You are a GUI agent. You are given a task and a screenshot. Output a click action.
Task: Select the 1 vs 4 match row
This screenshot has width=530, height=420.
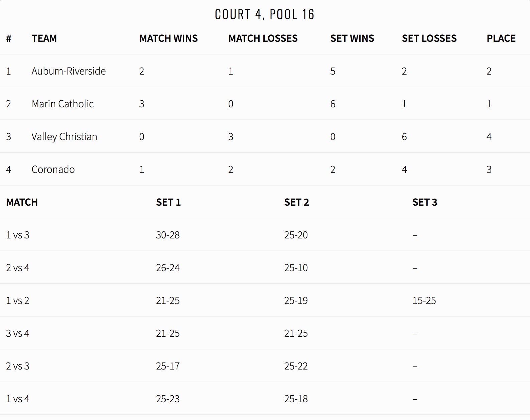[265, 399]
